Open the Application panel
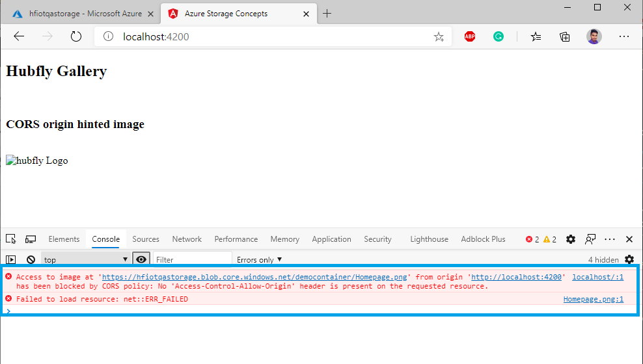 click(x=331, y=239)
